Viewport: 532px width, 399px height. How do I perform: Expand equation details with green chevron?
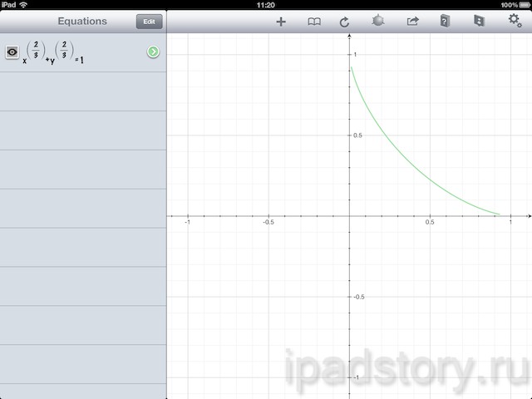[153, 52]
